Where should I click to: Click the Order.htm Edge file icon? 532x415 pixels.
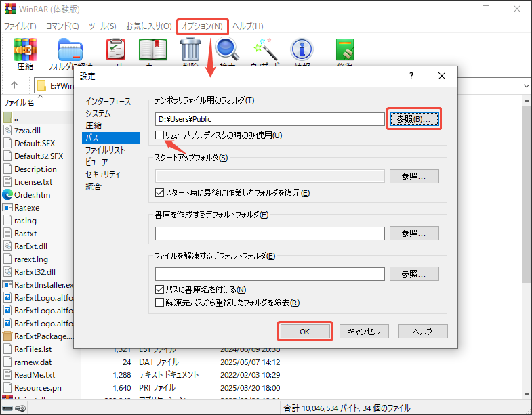[x=7, y=194]
